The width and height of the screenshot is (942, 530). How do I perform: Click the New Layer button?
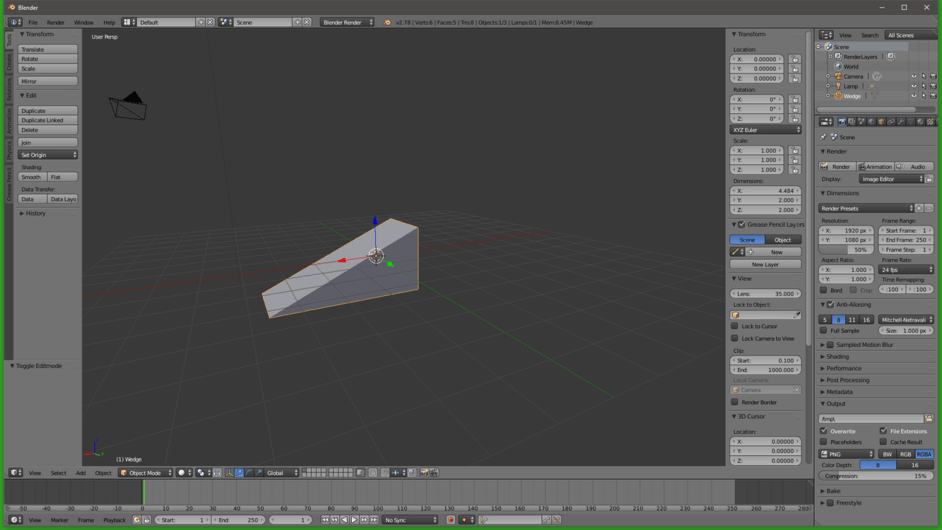(x=765, y=264)
